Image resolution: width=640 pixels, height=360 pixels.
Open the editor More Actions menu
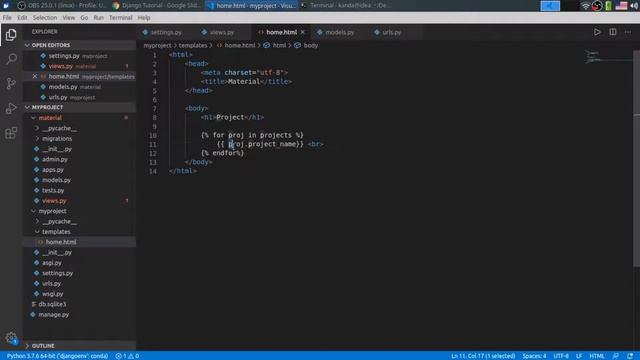628,32
